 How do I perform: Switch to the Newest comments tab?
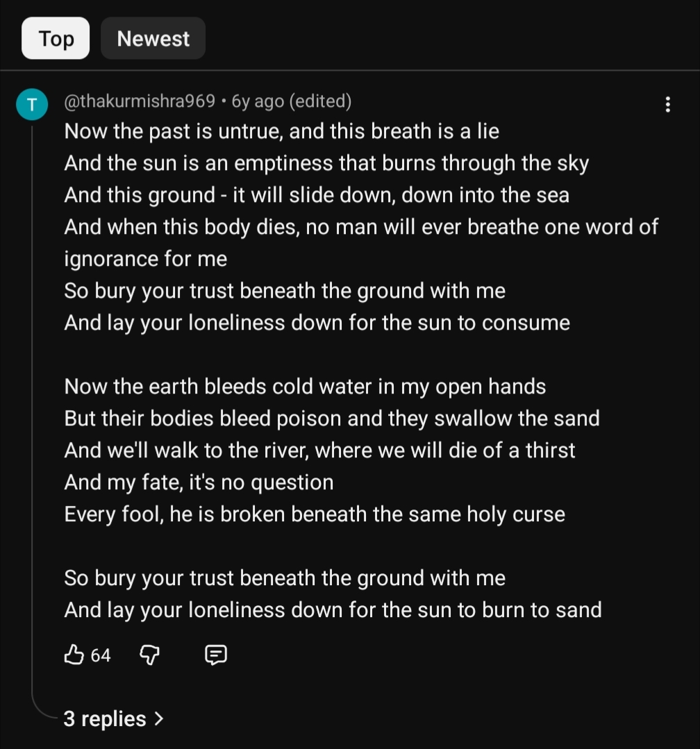[153, 39]
